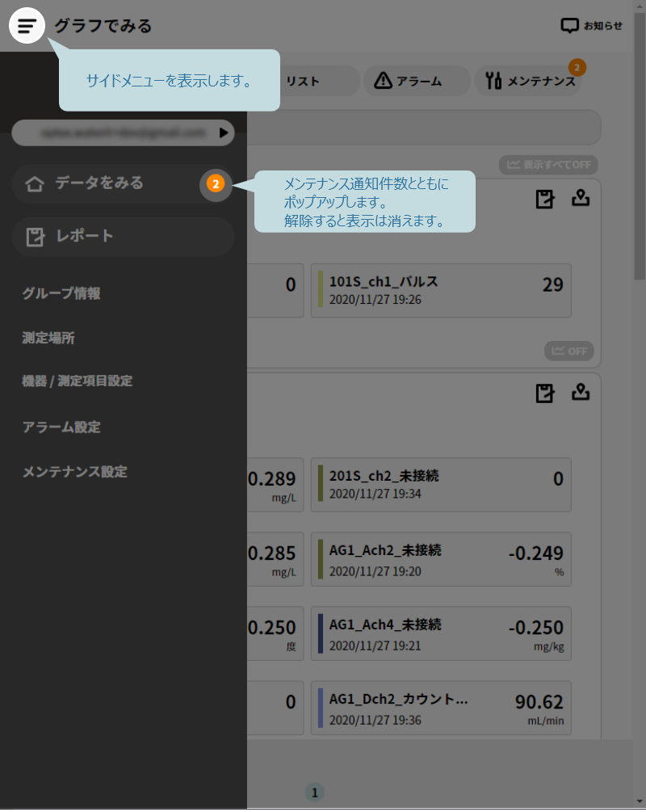This screenshot has width=646, height=812.
Task: Click the 0.250 度 value card
Action: [275, 634]
